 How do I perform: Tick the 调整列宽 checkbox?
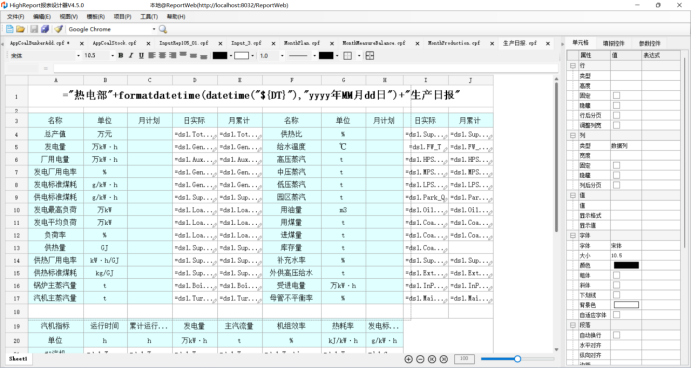(x=617, y=125)
